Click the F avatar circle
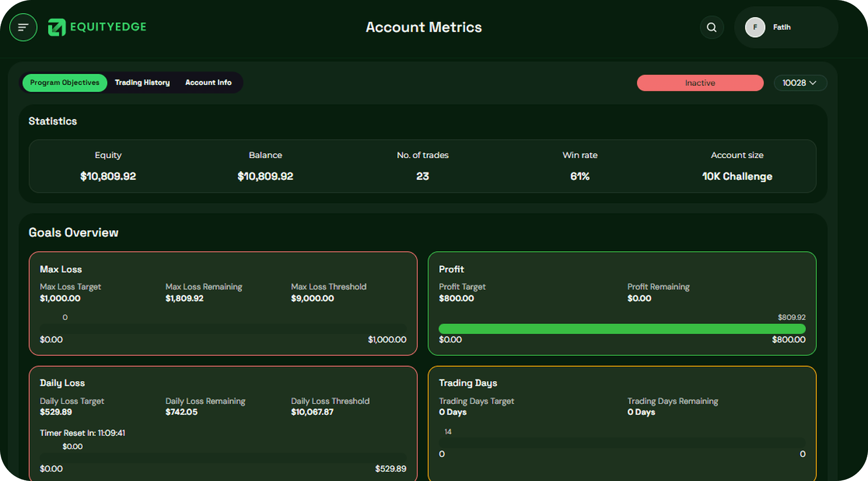This screenshot has width=868, height=481. coord(755,27)
